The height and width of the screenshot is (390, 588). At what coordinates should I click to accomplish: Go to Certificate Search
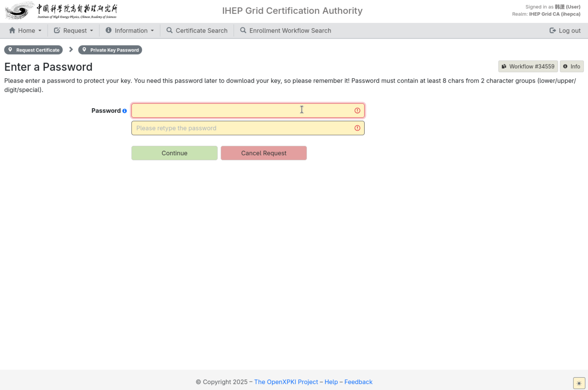pyautogui.click(x=197, y=31)
